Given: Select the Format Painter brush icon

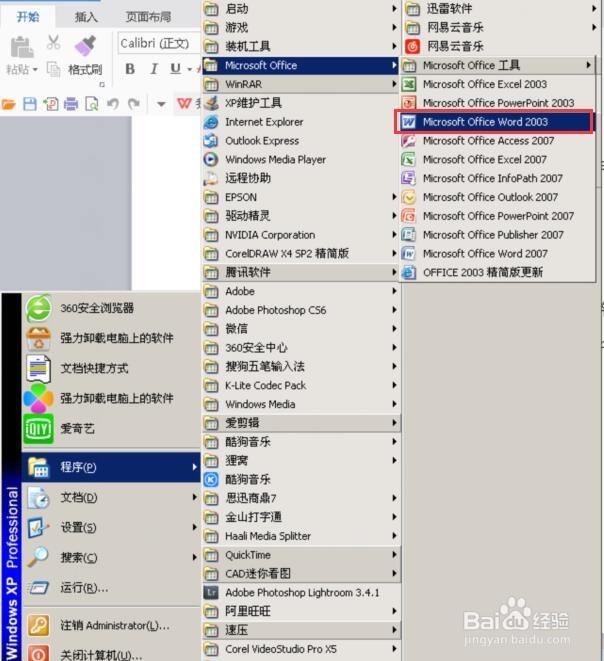Looking at the screenshot, I should point(85,46).
